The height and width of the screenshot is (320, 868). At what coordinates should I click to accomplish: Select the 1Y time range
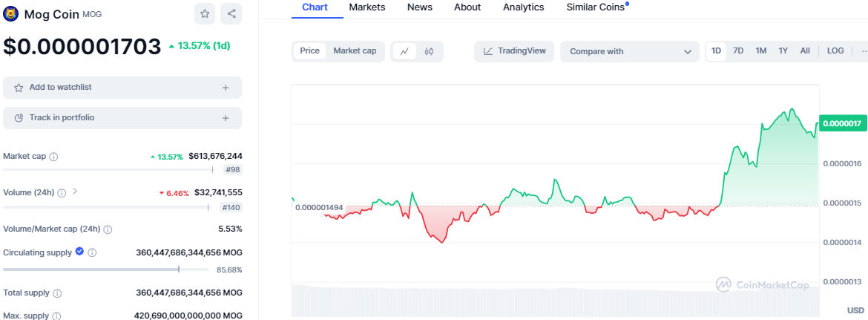[x=783, y=51]
